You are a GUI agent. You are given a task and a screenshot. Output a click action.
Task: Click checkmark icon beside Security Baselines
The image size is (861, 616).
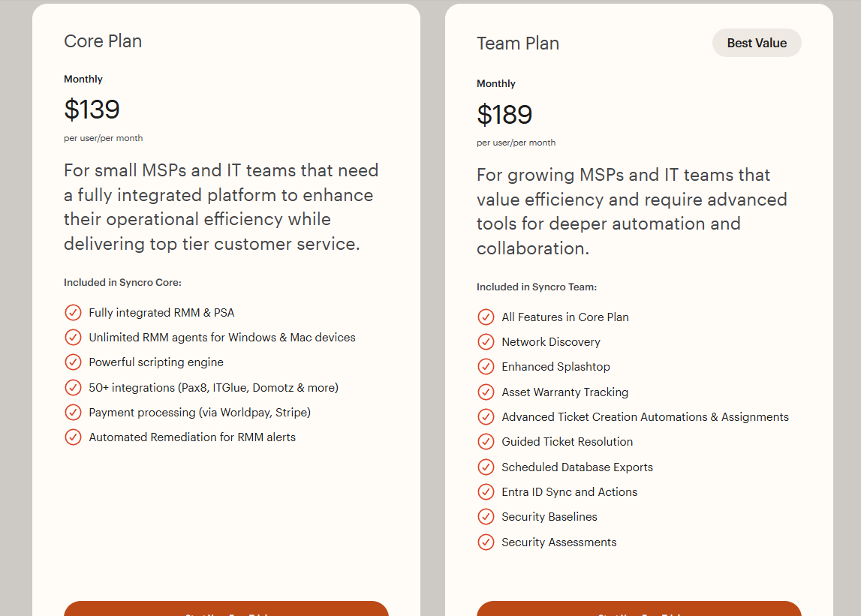(486, 517)
